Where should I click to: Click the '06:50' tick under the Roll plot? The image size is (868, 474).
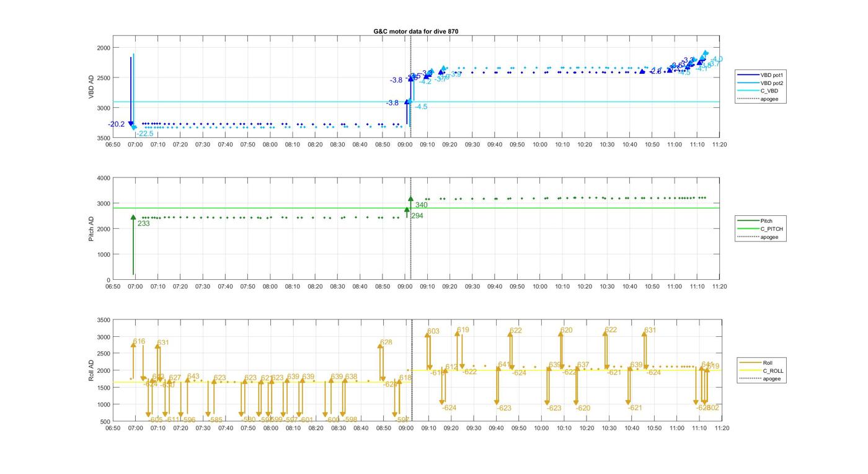click(113, 428)
